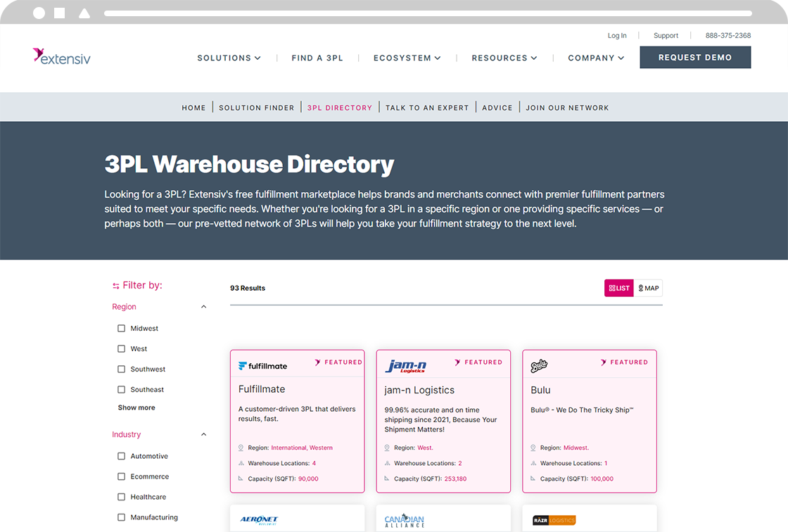Expand the Company dropdown menu
788x532 pixels.
coord(596,58)
